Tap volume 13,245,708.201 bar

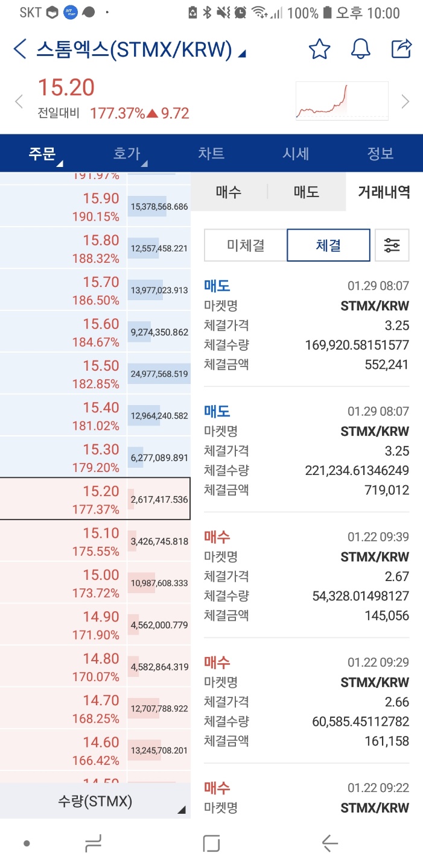coord(159,750)
